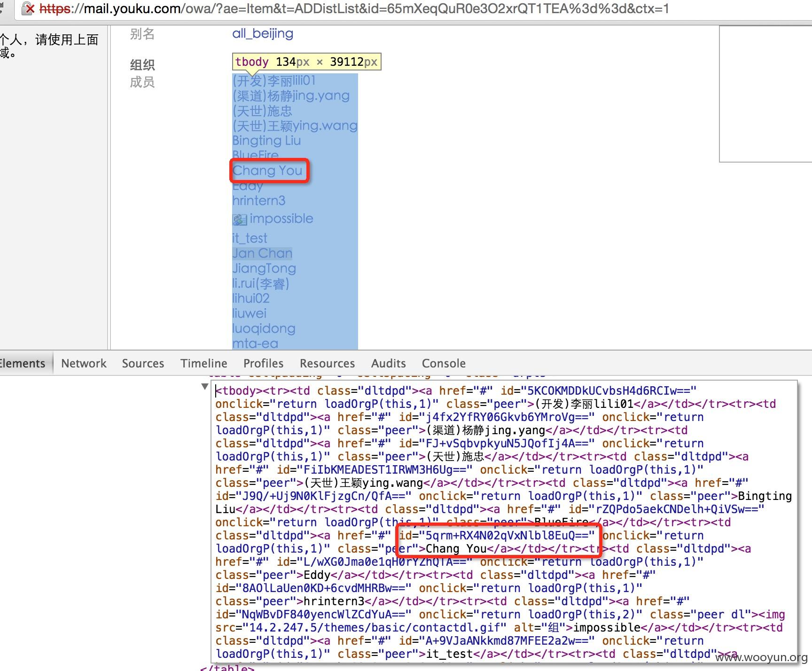
Task: Open member Jan Chan
Action: pyautogui.click(x=262, y=253)
